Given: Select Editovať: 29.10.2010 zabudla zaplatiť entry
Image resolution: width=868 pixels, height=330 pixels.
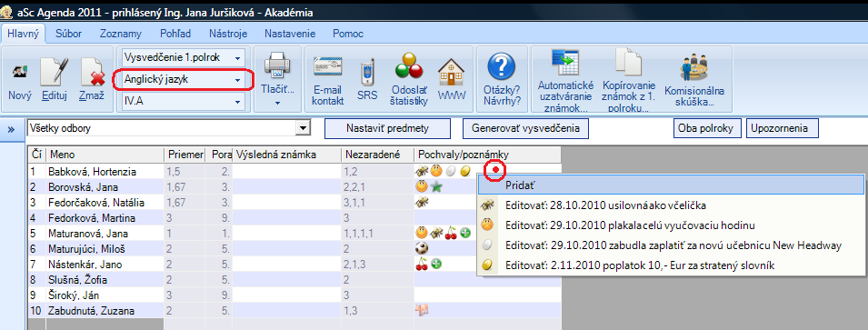Looking at the screenshot, I should click(x=671, y=245).
